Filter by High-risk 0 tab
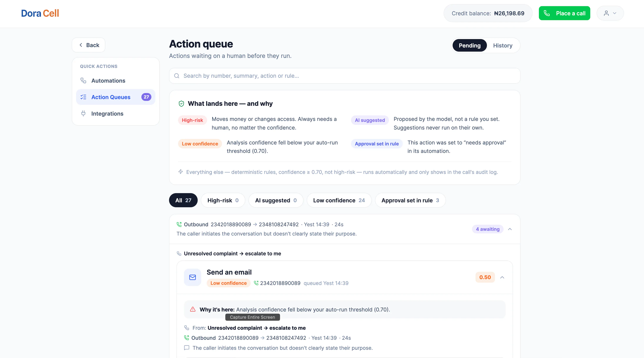644x358 pixels. [x=223, y=200]
